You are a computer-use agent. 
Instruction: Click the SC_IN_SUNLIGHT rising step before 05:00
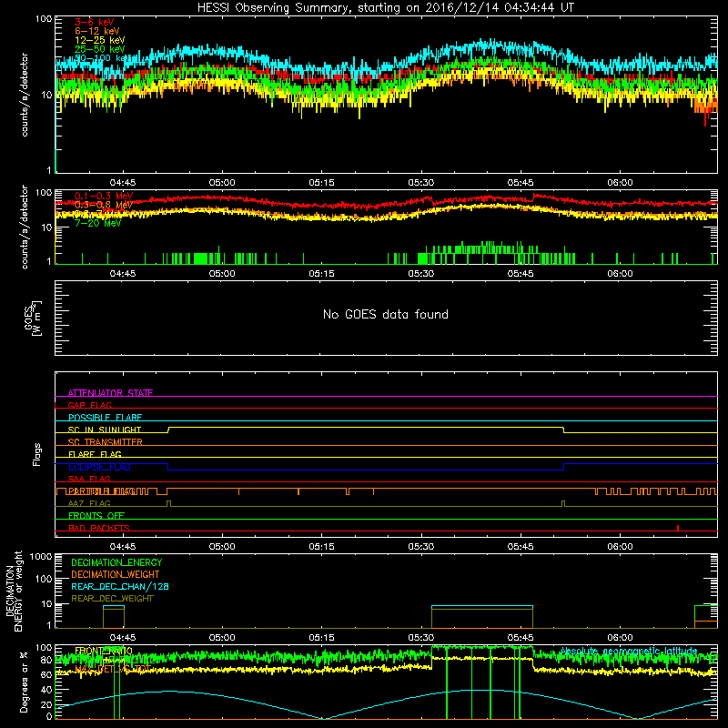pyautogui.click(x=168, y=430)
